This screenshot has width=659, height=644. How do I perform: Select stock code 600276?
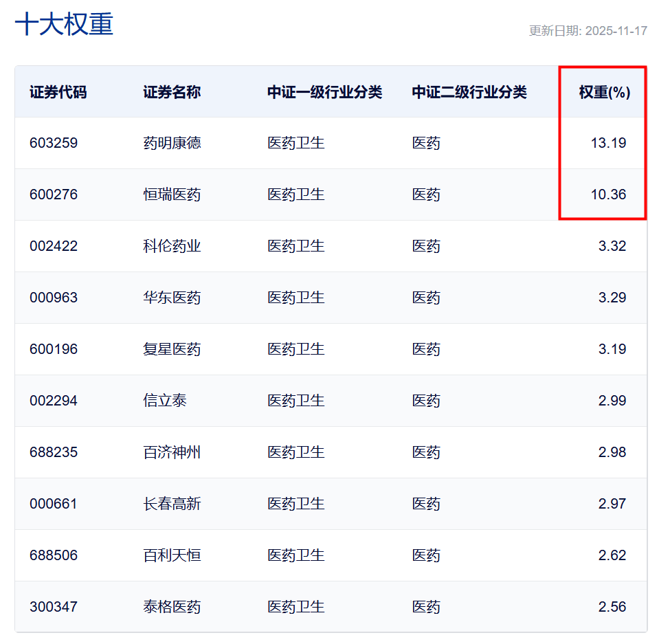point(54,195)
